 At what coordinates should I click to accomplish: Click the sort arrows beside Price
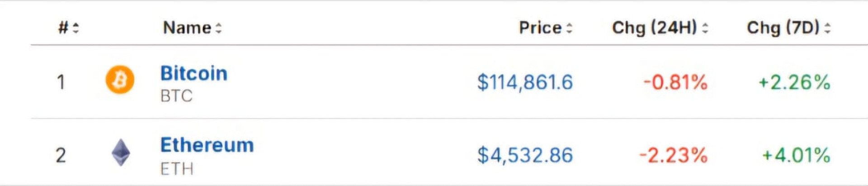pyautogui.click(x=569, y=28)
